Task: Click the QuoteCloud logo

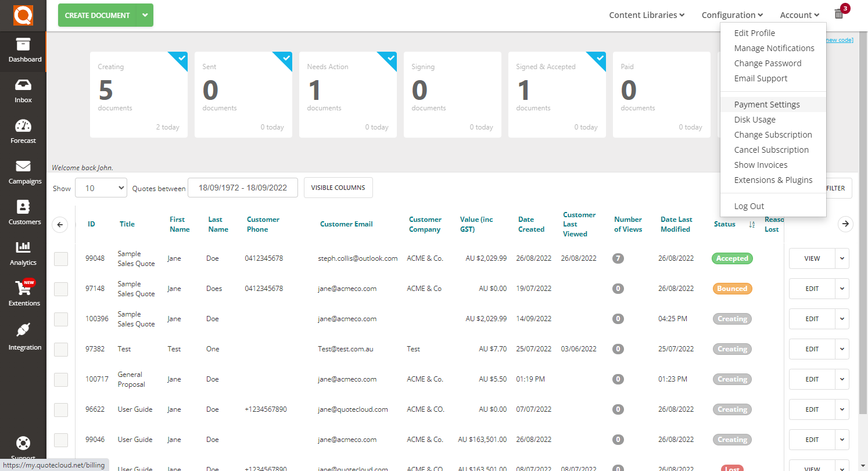Action: [x=23, y=15]
